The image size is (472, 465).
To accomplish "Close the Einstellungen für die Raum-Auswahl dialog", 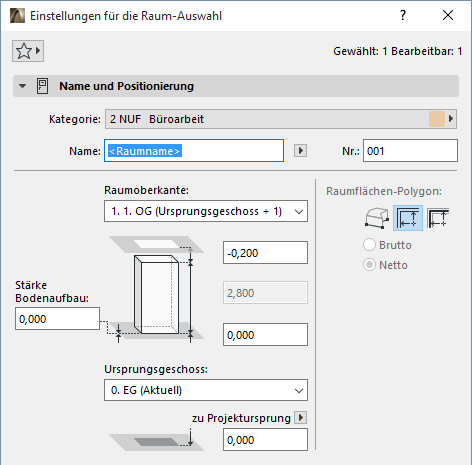I will pyautogui.click(x=448, y=15).
